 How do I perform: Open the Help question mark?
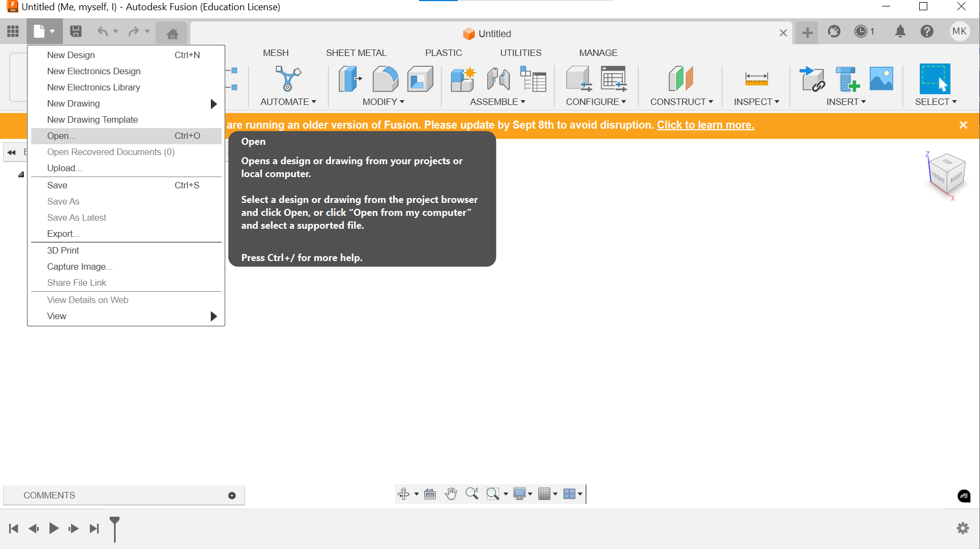coord(927,32)
